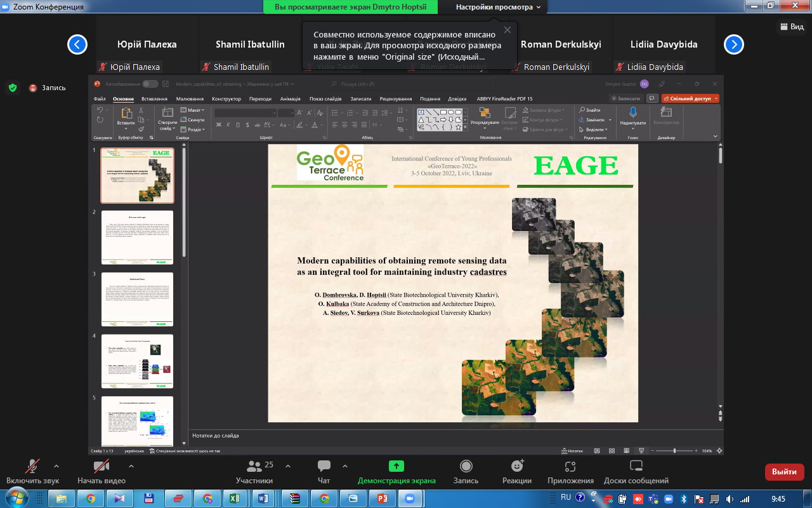
Task: Toggle italic formatting К
Action: 228,124
